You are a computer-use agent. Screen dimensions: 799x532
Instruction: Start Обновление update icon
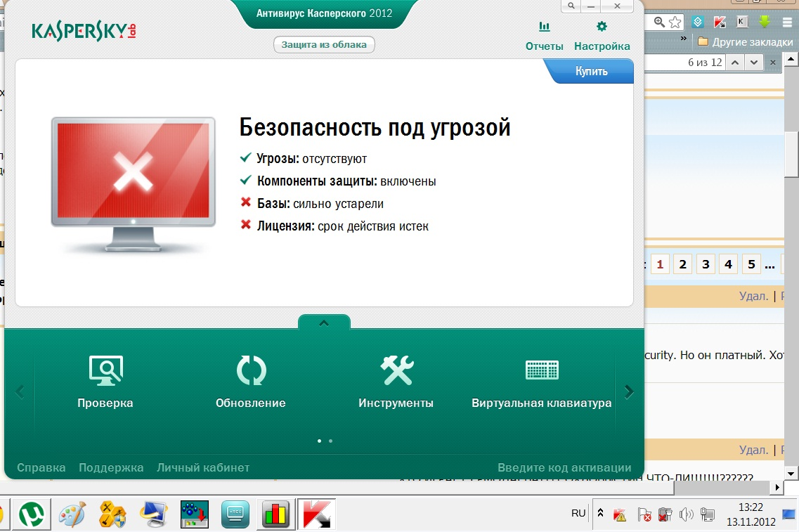tap(251, 370)
